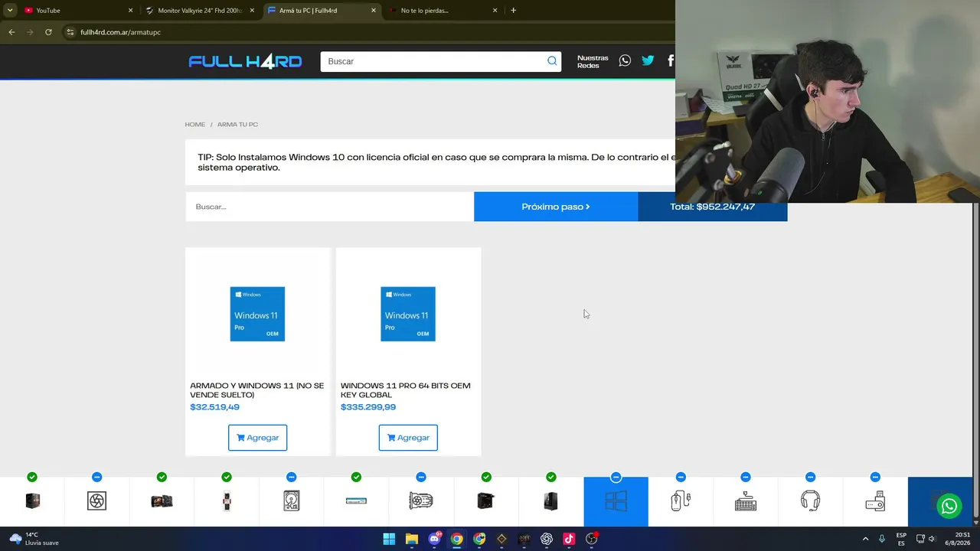Open the PC case step

(x=550, y=501)
